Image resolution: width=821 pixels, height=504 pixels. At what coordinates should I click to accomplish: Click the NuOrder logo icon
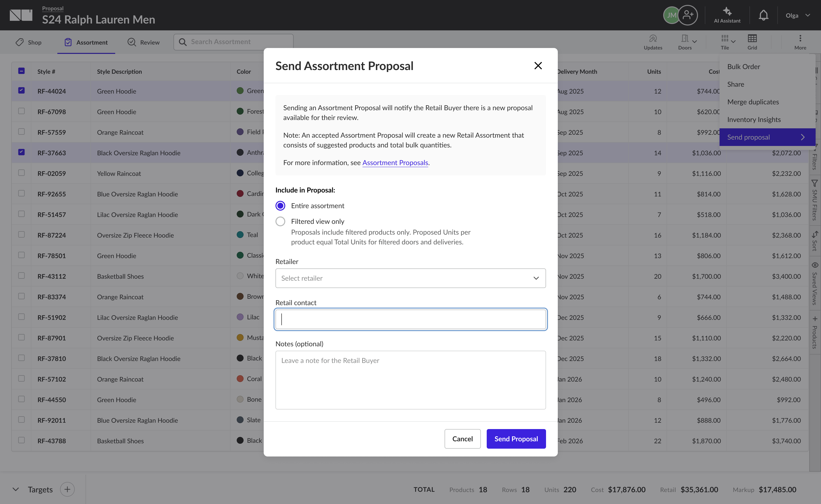point(21,15)
